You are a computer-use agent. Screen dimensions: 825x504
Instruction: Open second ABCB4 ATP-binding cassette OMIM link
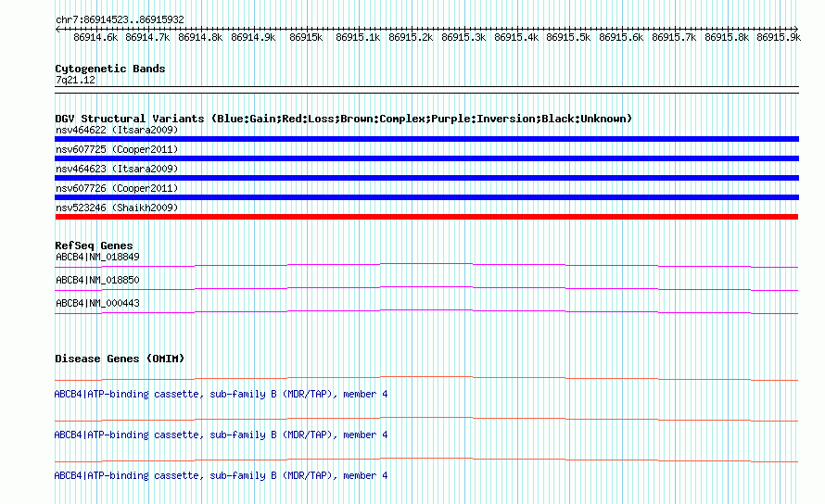(221, 435)
